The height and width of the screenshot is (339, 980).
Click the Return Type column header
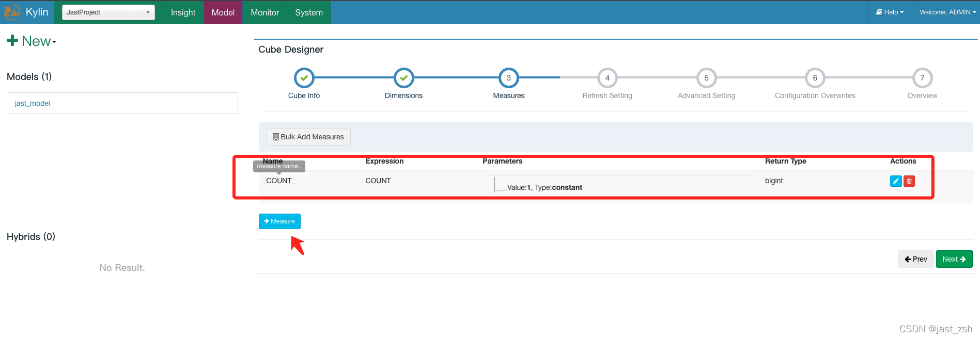click(x=786, y=161)
